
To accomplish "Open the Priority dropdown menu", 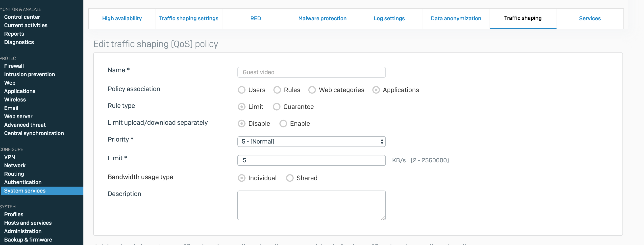I will tap(311, 142).
